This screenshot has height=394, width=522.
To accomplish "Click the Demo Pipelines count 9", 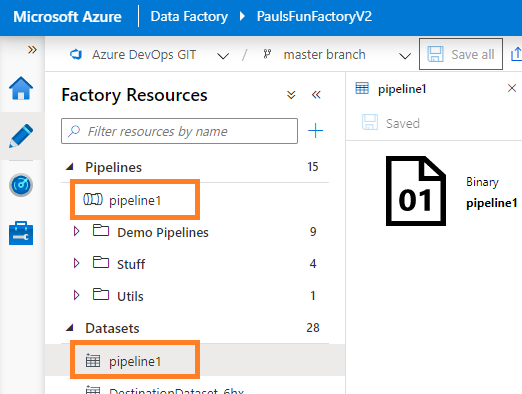I will pos(313,232).
